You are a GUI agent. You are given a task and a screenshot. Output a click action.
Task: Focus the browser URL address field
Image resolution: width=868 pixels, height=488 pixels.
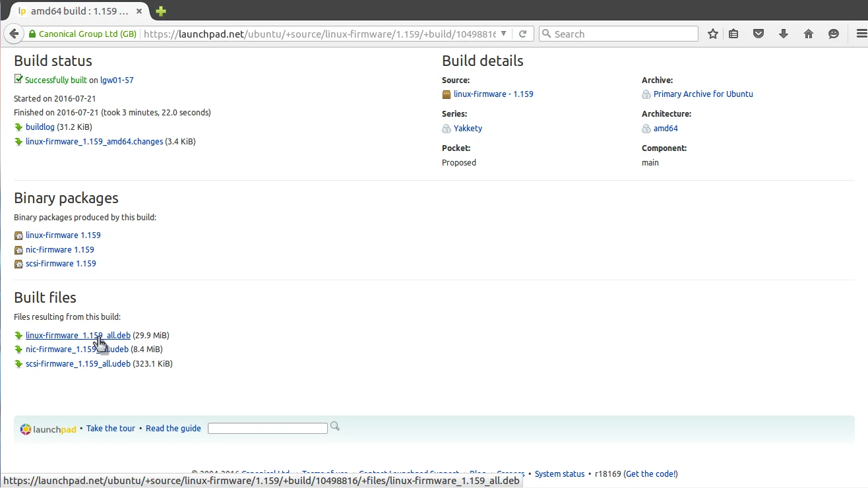click(x=321, y=34)
